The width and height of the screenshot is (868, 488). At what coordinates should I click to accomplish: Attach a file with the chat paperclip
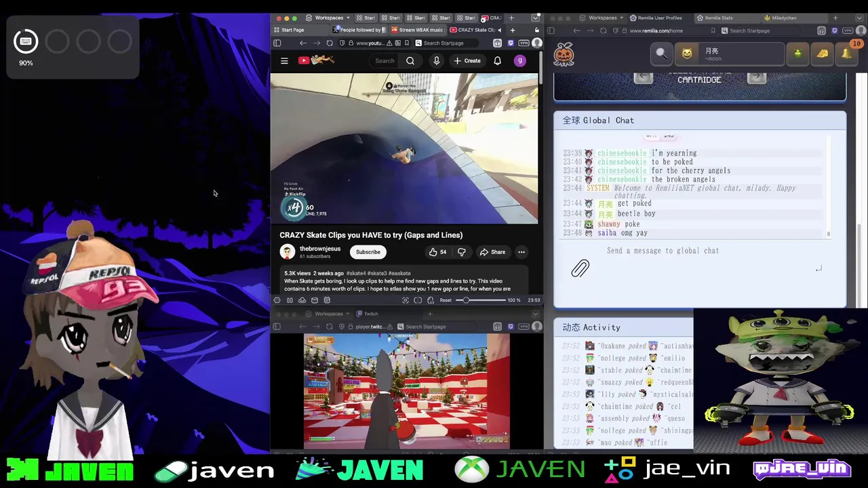point(580,268)
